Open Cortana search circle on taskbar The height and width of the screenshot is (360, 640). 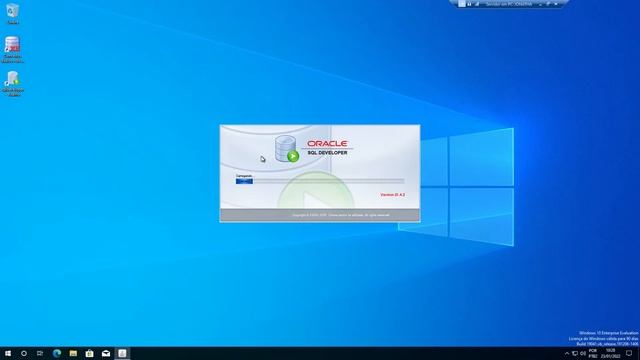click(x=24, y=353)
